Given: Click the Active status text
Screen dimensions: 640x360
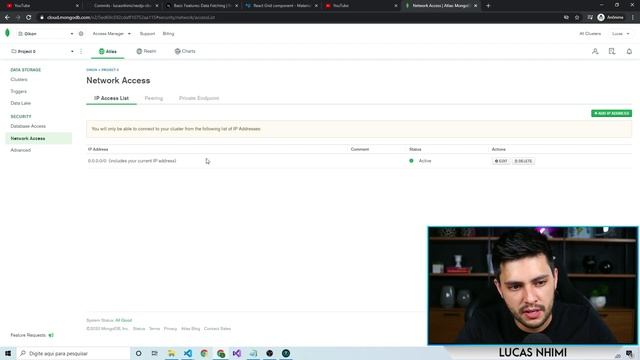Looking at the screenshot, I should pyautogui.click(x=425, y=161).
